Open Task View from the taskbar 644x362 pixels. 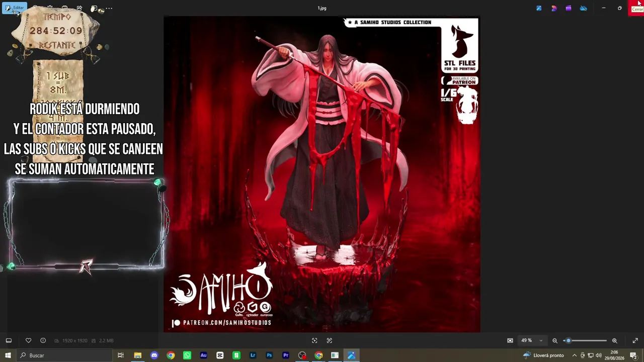pos(121,355)
